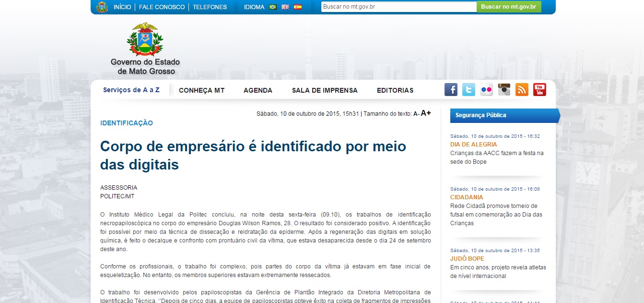644x303 pixels.
Task: Open the RSS feed icon
Action: click(x=522, y=90)
